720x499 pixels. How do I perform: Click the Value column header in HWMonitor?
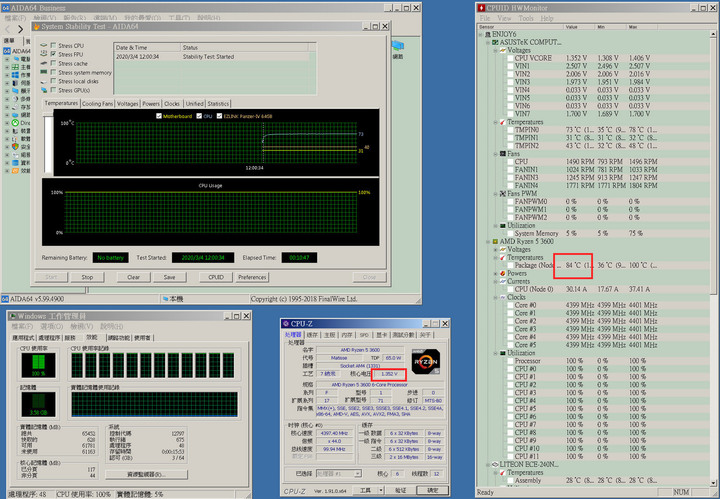579,27
